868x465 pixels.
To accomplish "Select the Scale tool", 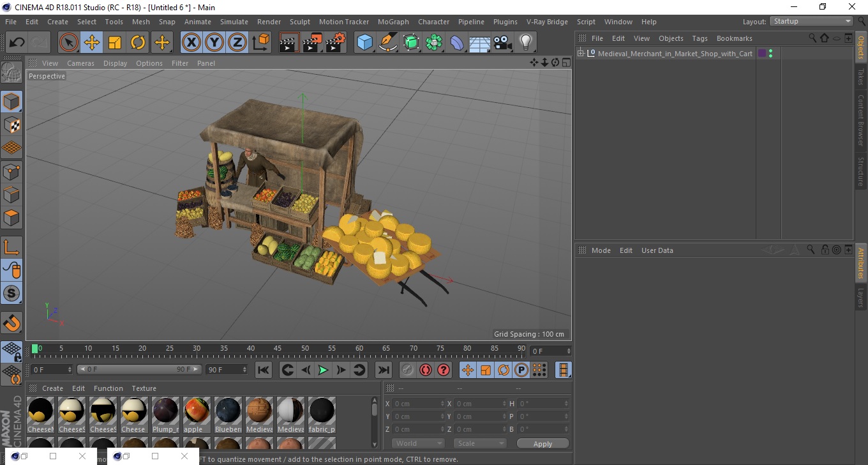I will (115, 43).
